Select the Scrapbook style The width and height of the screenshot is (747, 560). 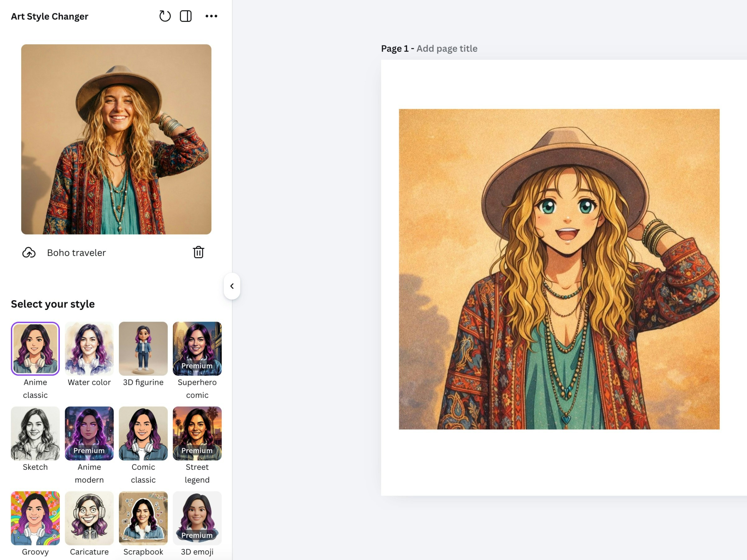(143, 518)
